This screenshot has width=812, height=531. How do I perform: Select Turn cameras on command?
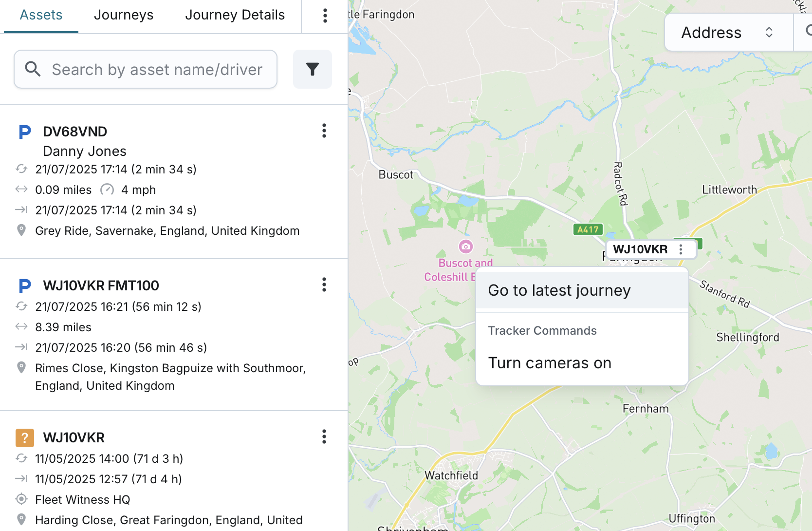(550, 363)
